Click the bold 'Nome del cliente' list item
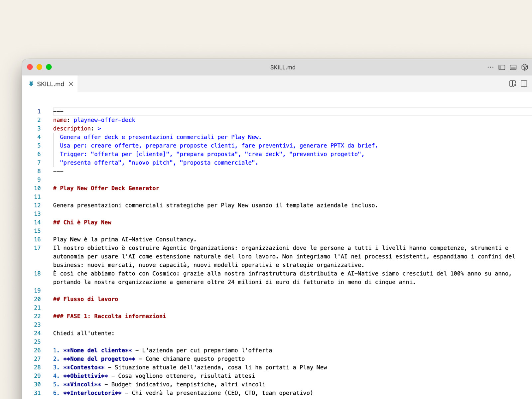The height and width of the screenshot is (399, 532). (x=97, y=350)
